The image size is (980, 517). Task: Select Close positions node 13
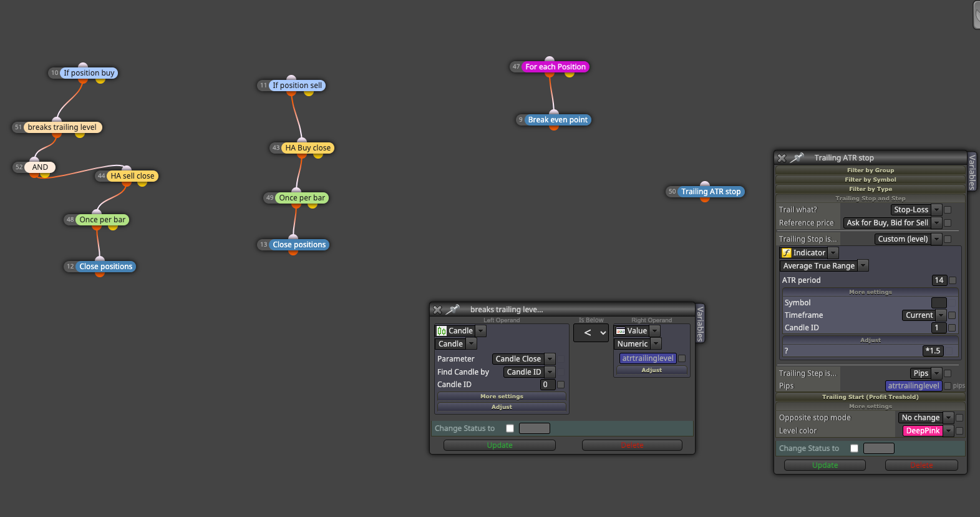[x=299, y=245]
